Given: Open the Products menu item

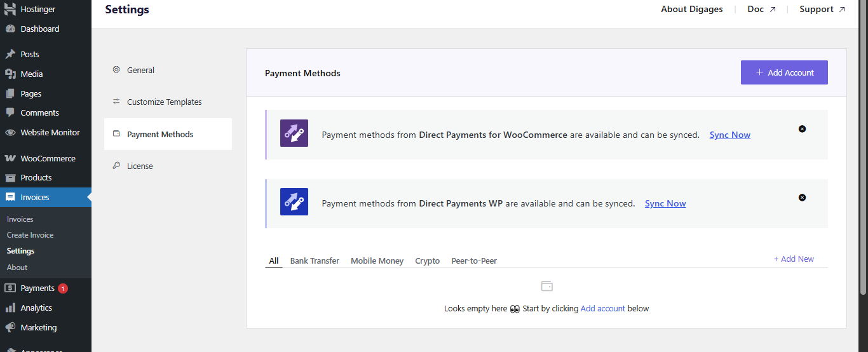Looking at the screenshot, I should pos(46,177).
